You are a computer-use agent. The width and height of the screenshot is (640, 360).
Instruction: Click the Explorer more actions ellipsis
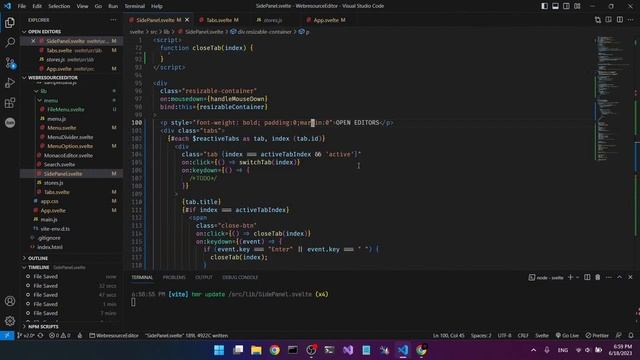tap(113, 20)
